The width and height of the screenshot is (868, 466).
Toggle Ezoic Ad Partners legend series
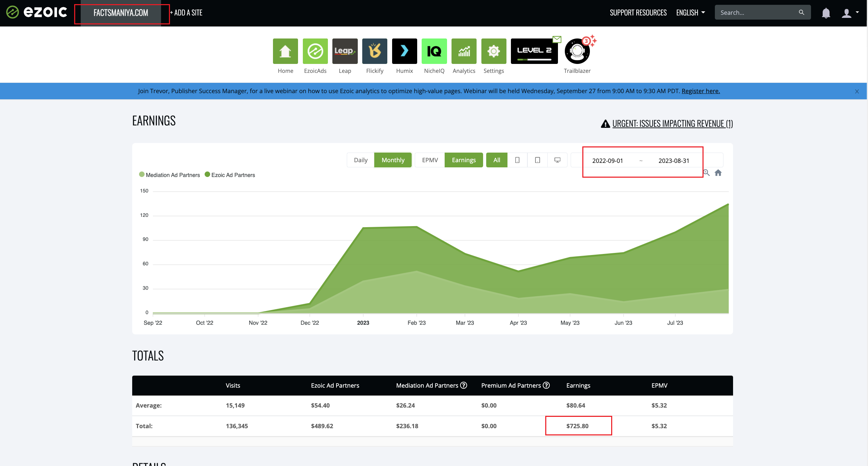click(x=230, y=175)
